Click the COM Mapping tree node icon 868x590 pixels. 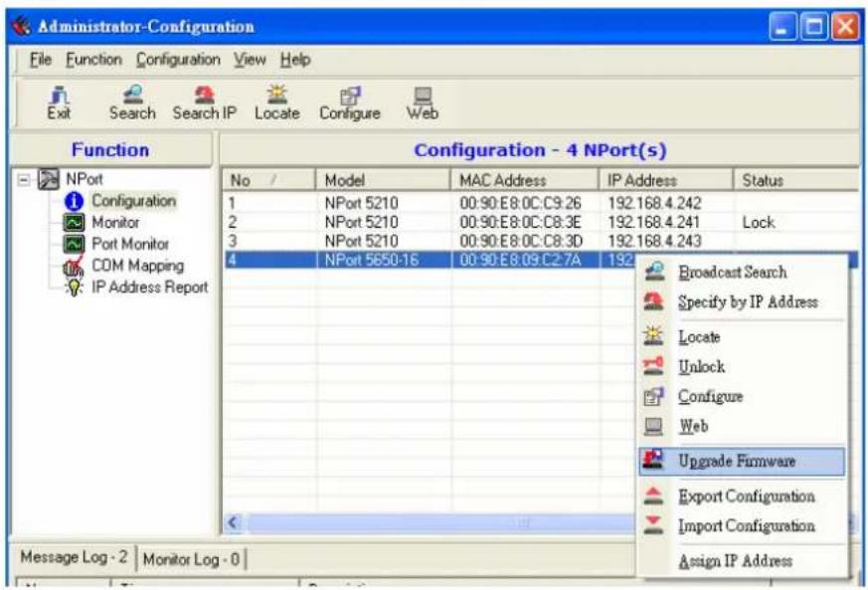pos(73,266)
